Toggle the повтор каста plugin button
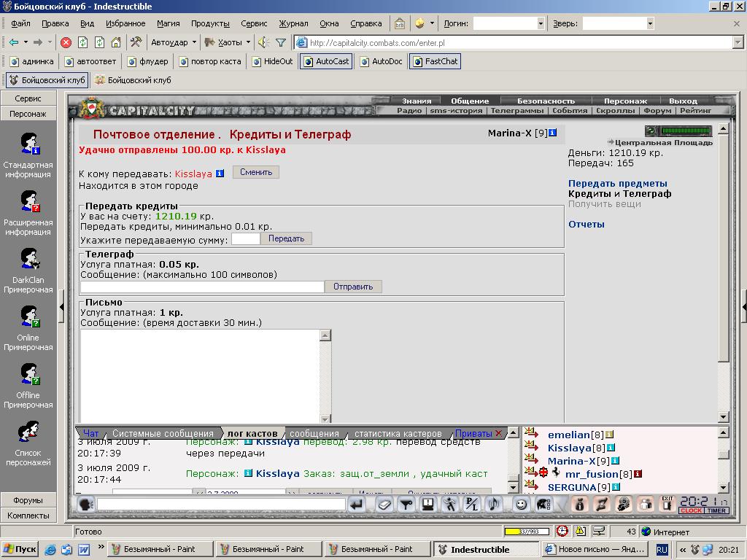 point(210,61)
